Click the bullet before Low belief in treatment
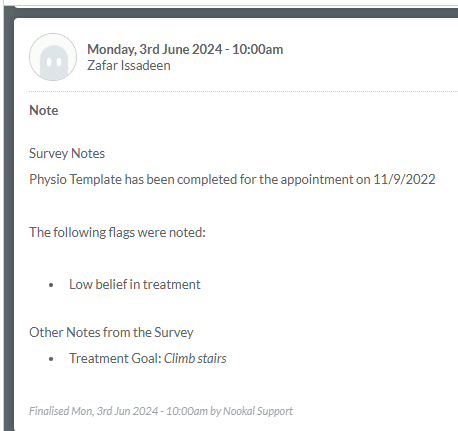458x431 pixels. coord(51,285)
